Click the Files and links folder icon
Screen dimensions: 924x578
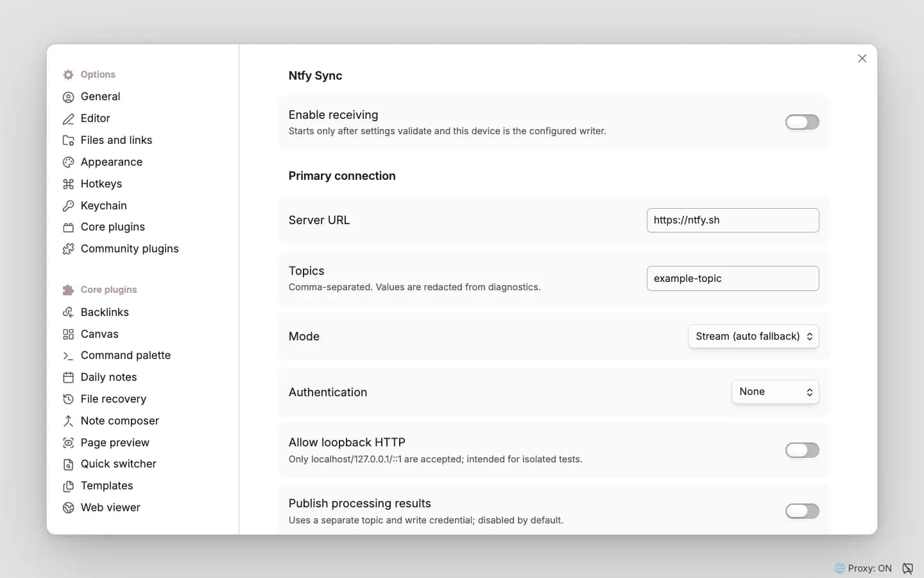point(69,141)
